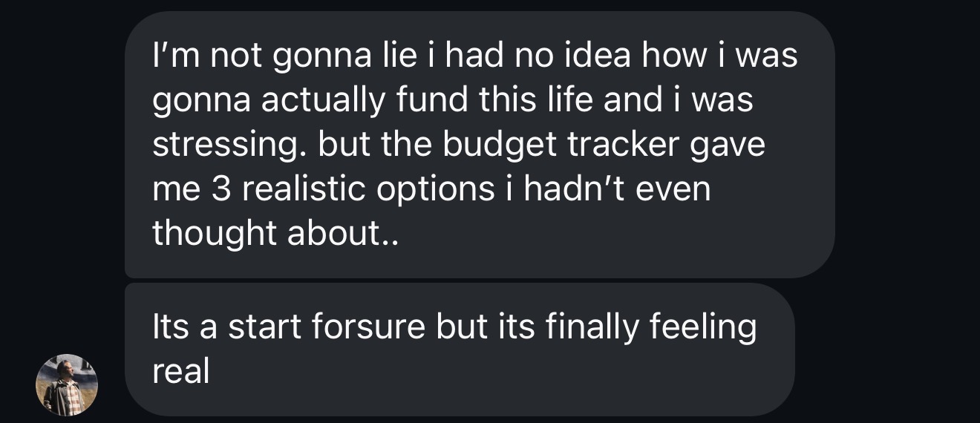Screen dimensions: 980x423
Task: Select the "Its a start forsure" message bubble
Action: 459,350
